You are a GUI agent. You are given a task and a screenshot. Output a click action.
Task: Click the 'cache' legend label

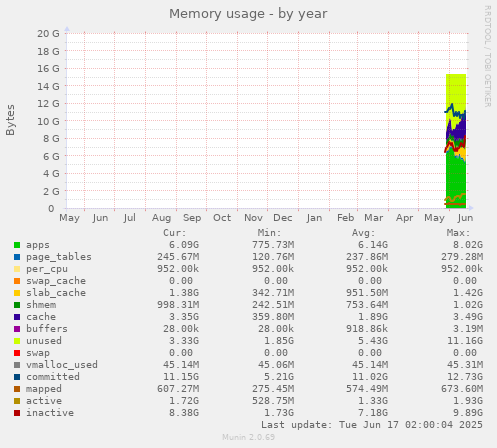(x=41, y=317)
